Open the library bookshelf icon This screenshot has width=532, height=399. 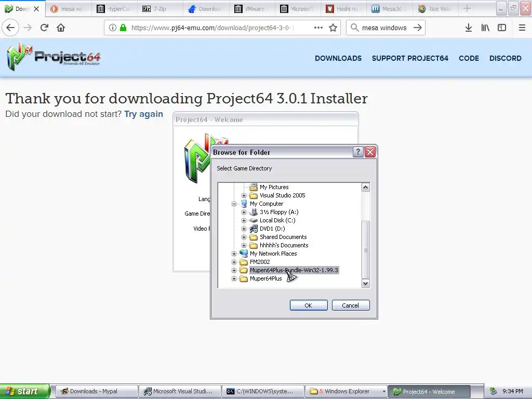(485, 28)
